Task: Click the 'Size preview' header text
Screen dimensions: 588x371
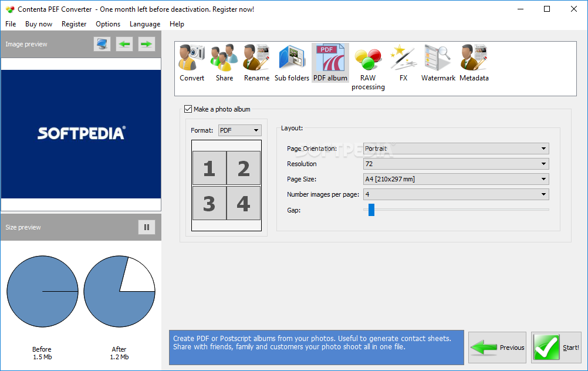Action: tap(23, 227)
